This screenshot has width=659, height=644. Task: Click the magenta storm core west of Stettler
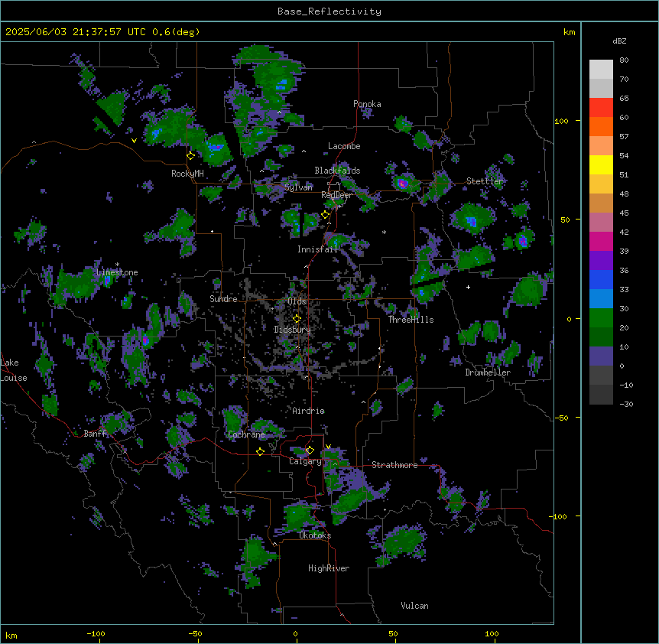[x=402, y=184]
